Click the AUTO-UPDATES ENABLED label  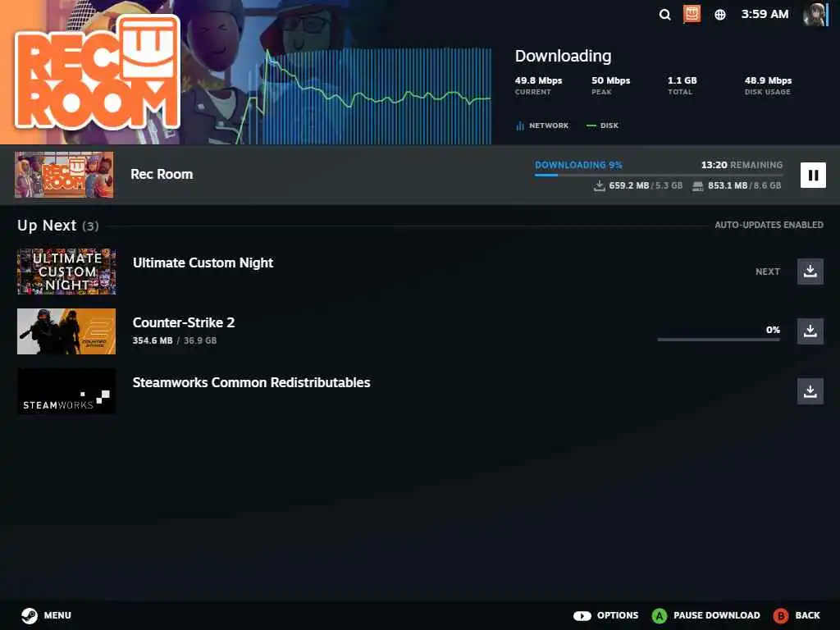pyautogui.click(x=769, y=225)
